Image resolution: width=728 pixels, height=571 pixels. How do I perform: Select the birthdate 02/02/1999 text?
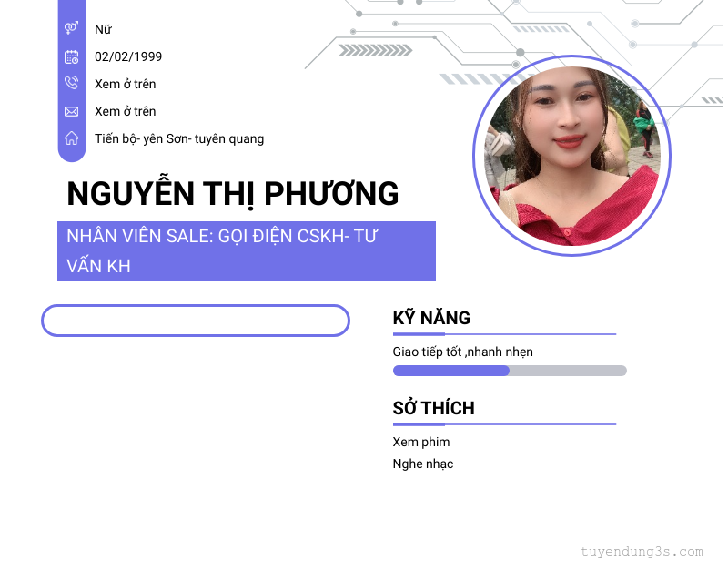pos(128,56)
